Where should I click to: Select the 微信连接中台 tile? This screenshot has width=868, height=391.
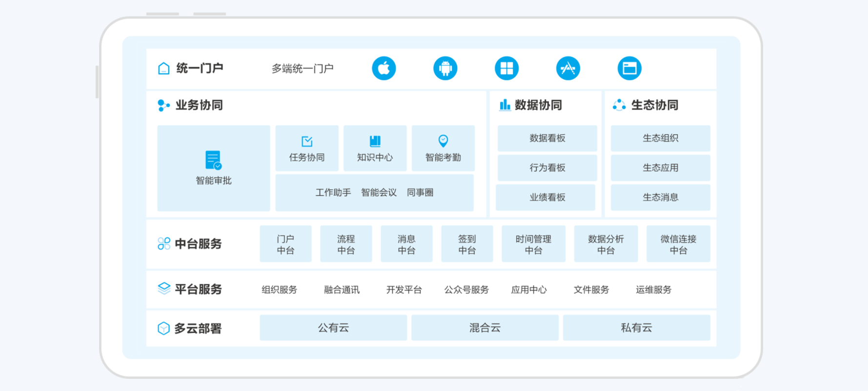tap(678, 244)
